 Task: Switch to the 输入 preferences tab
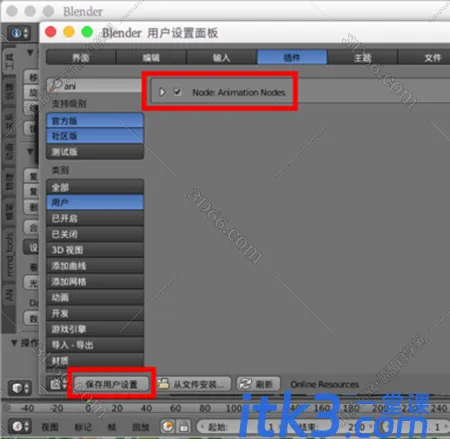tap(221, 57)
